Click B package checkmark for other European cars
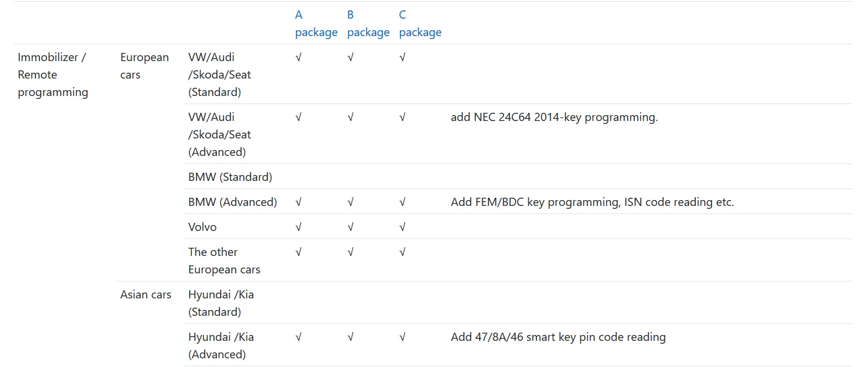Image resolution: width=868 pixels, height=367 pixels. (x=350, y=252)
